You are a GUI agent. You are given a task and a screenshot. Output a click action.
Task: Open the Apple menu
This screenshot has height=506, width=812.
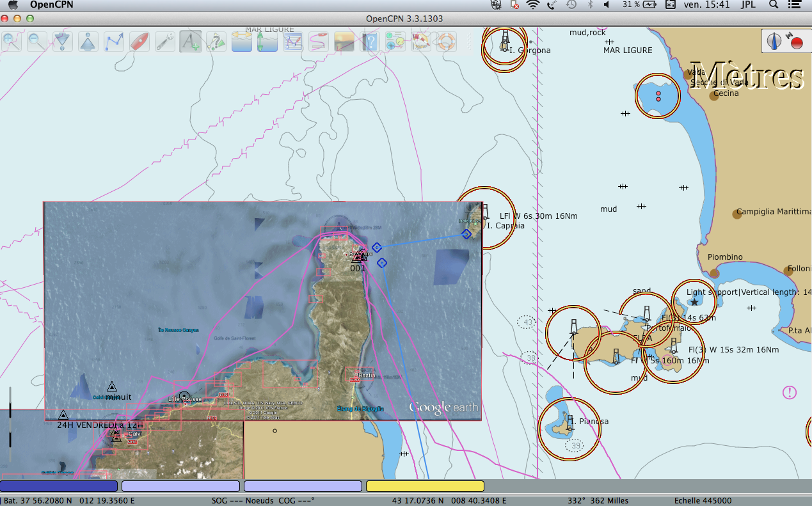pos(13,4)
